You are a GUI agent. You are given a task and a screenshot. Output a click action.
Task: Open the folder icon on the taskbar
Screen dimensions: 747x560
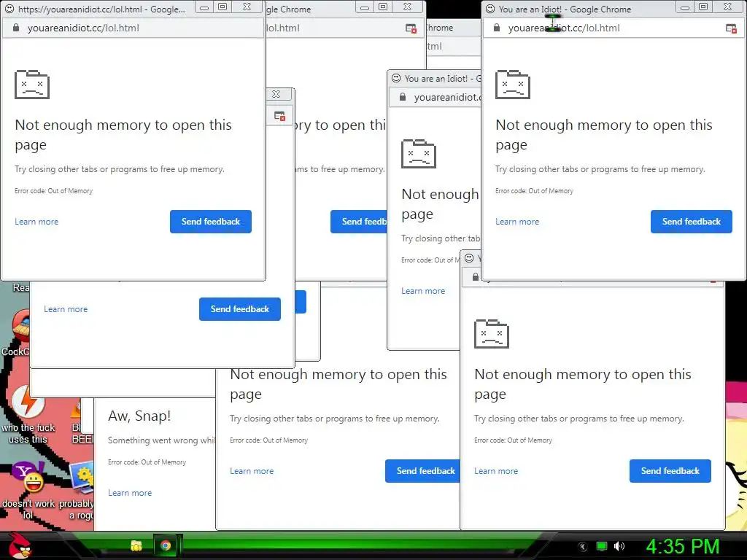click(x=136, y=545)
